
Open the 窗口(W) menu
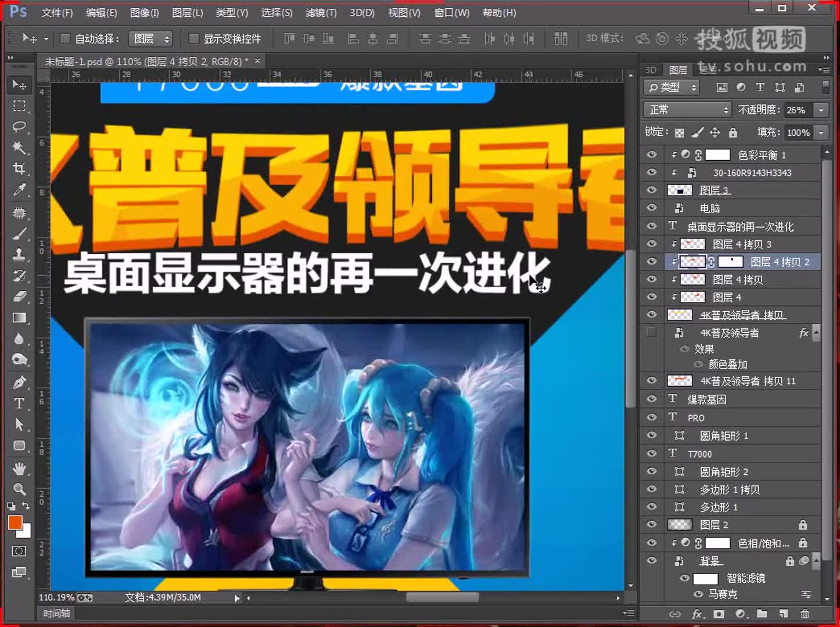(x=452, y=12)
